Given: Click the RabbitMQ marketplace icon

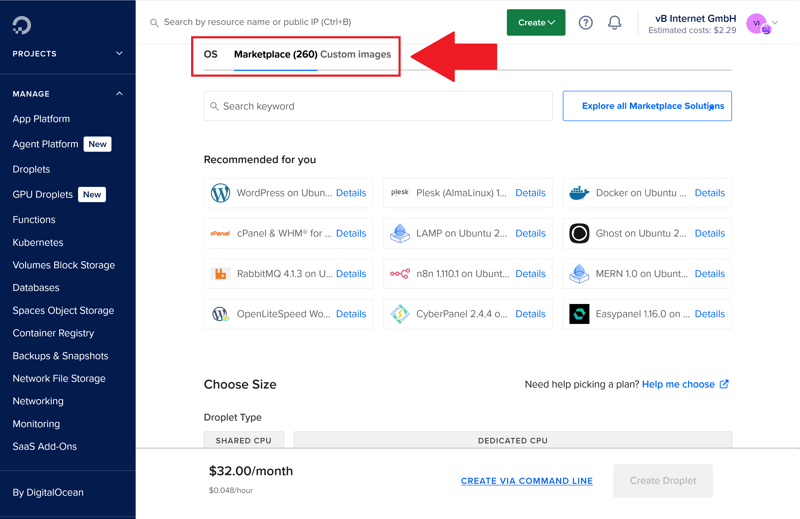Looking at the screenshot, I should (221, 274).
